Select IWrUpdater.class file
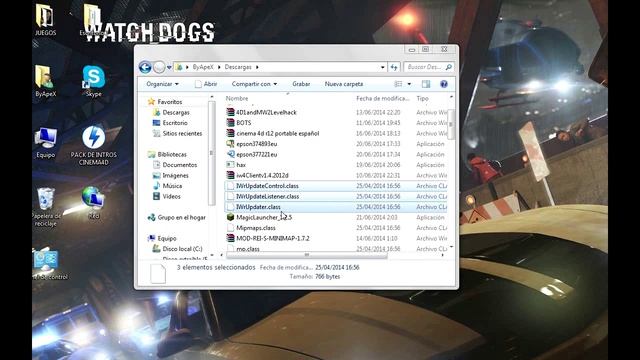 (x=336, y=207)
